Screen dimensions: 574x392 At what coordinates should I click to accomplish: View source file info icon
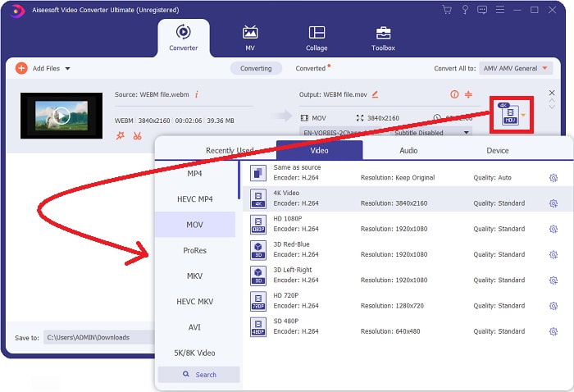[197, 94]
